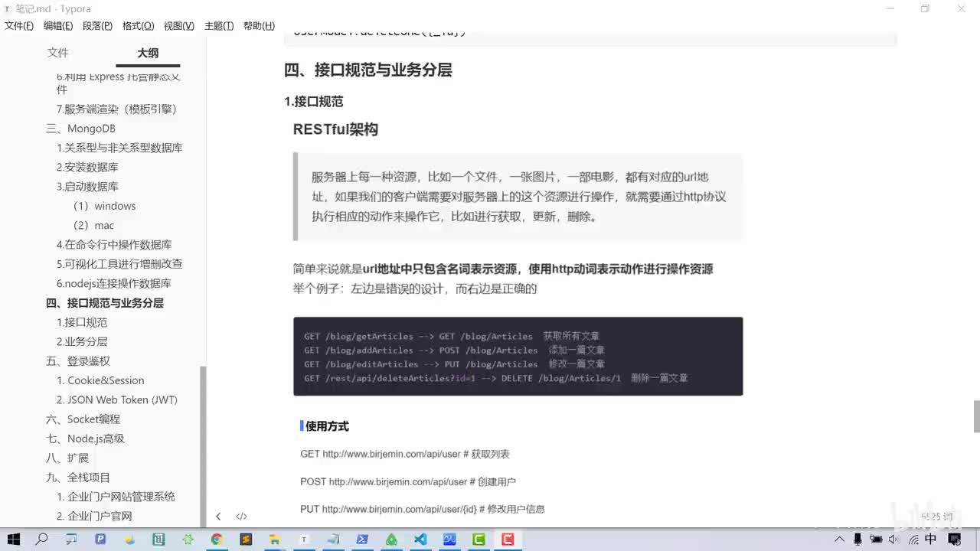The image size is (980, 551).
Task: Open PowerShell from the taskbar
Action: point(362,540)
